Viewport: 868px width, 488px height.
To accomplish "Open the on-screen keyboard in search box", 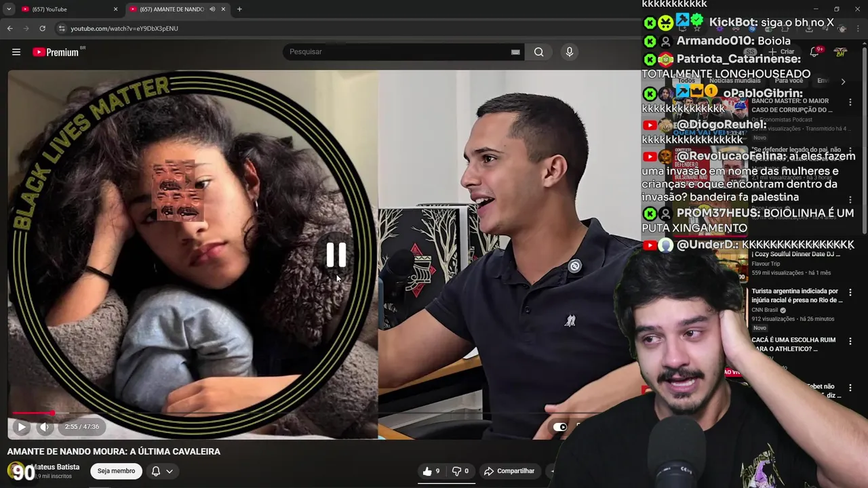I will (515, 52).
